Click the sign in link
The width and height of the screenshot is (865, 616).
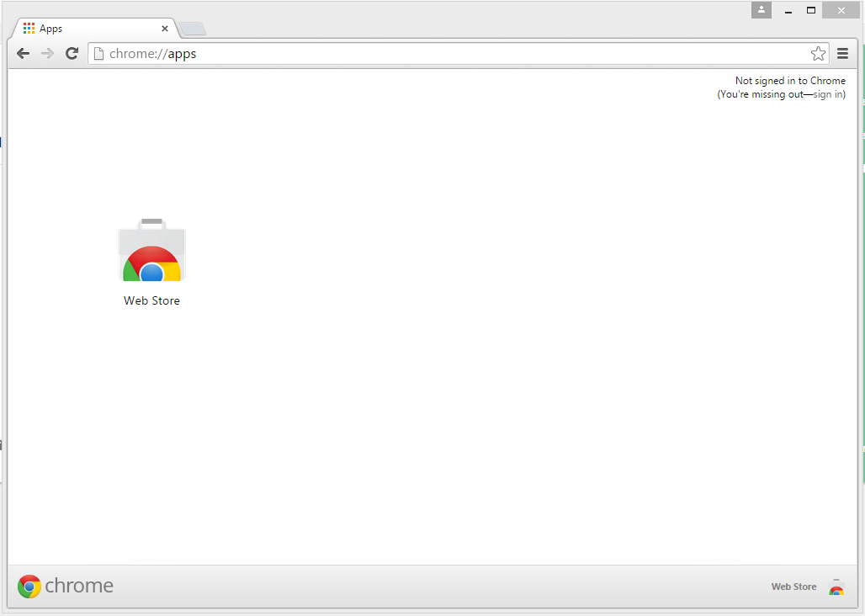coord(828,93)
